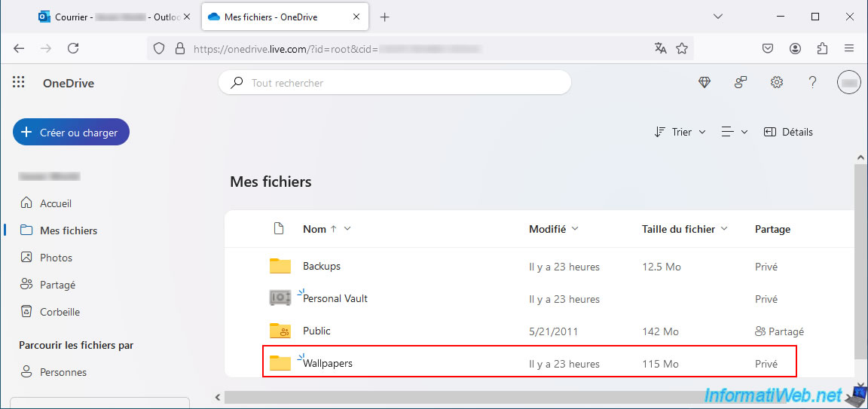This screenshot has height=409, width=868.
Task: Open the account profile avatar
Action: coord(848,82)
